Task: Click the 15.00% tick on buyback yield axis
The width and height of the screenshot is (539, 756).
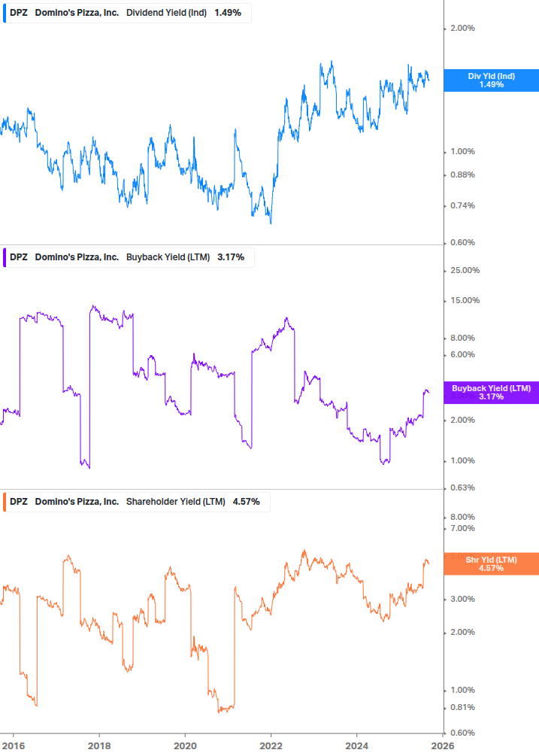Action: (465, 301)
